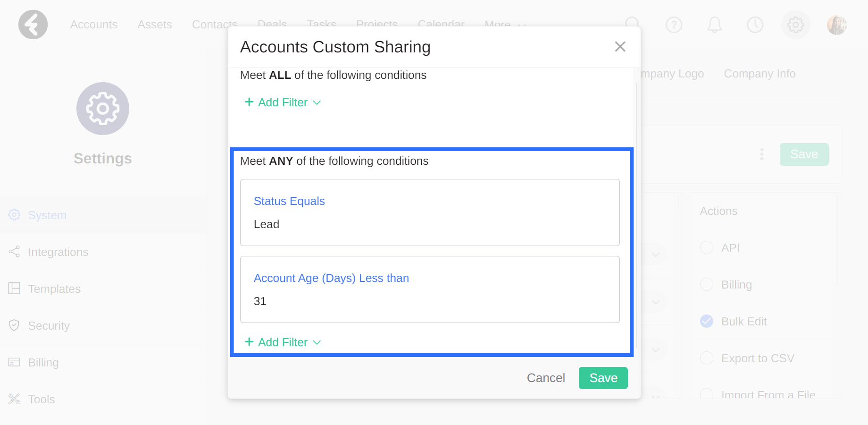Click the Tools icon in sidebar
The height and width of the screenshot is (425, 868).
[x=14, y=399]
